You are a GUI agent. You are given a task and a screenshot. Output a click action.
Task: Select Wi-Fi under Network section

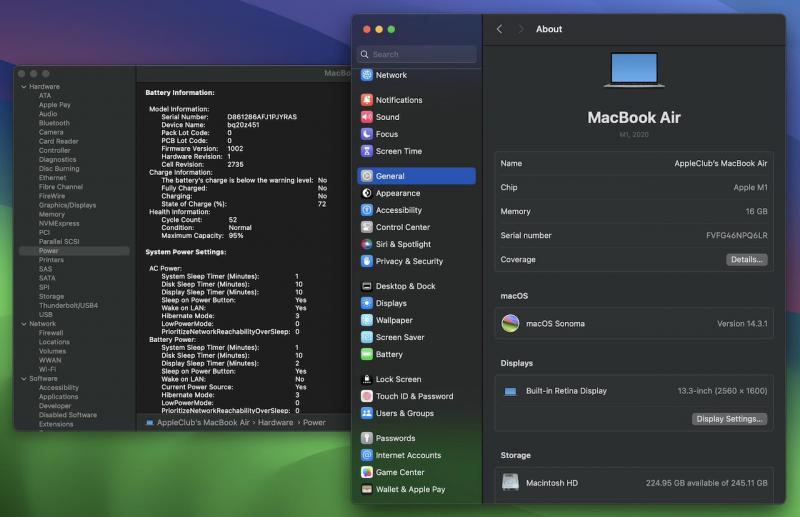pyautogui.click(x=47, y=370)
